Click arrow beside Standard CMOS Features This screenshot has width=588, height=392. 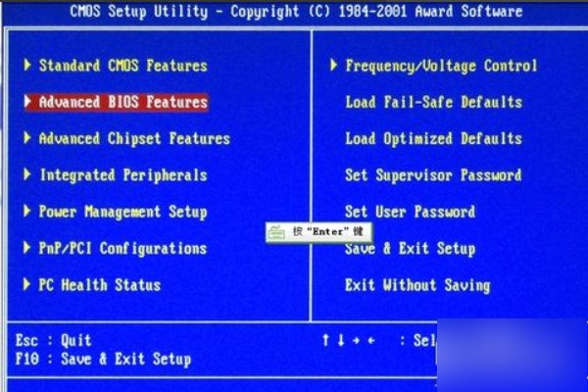27,65
